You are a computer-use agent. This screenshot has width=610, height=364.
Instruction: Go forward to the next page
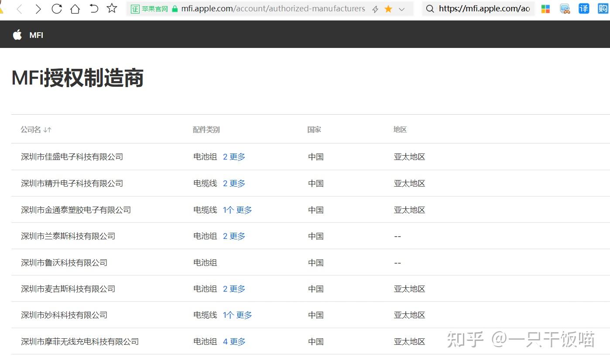(38, 9)
